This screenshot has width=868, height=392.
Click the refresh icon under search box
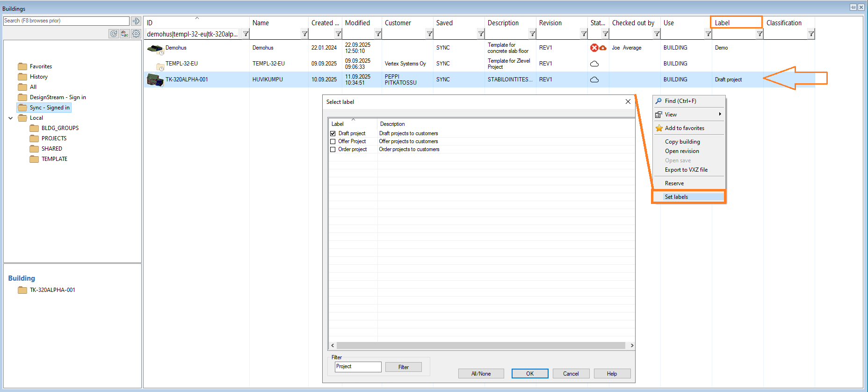(x=114, y=34)
